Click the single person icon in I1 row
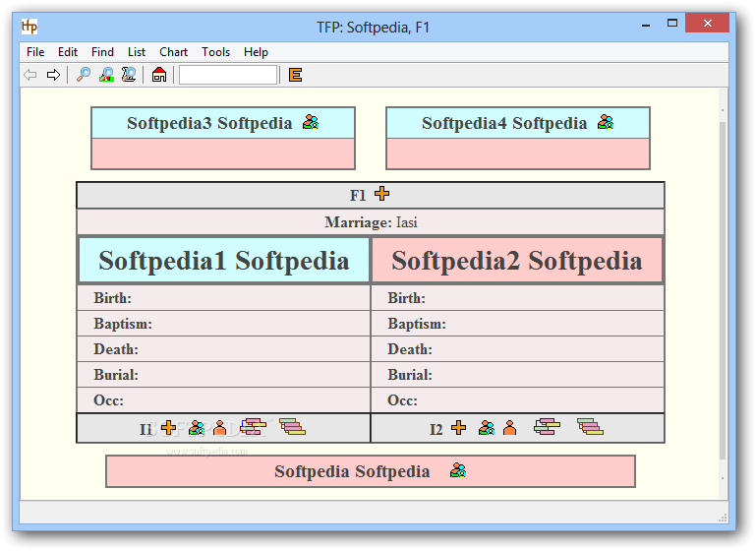Screen dimensions: 756x551 pos(219,427)
